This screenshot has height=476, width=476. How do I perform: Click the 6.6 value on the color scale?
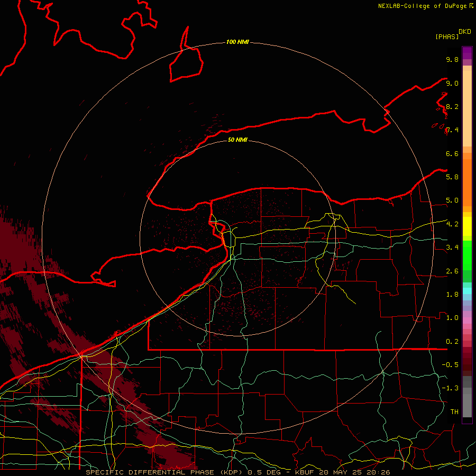pos(452,153)
